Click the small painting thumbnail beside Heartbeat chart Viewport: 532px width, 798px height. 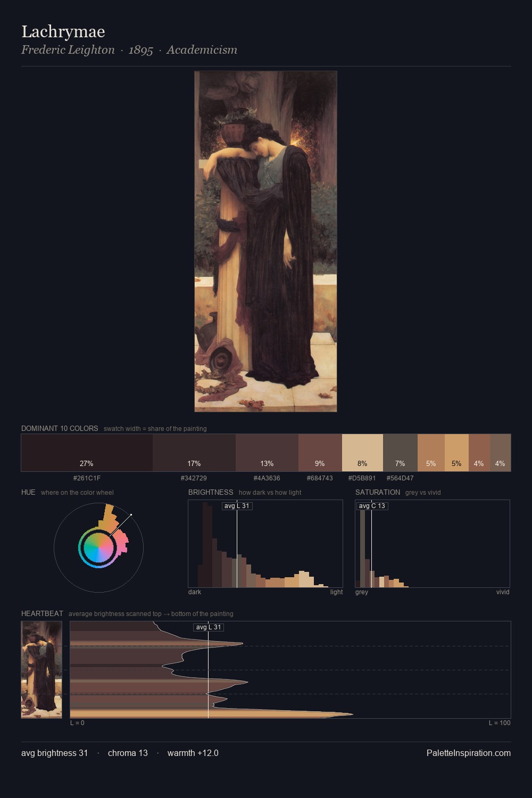[x=41, y=670]
